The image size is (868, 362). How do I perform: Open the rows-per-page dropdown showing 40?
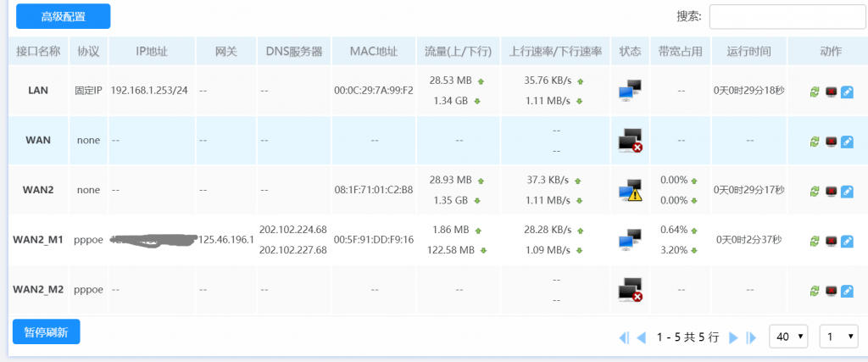[x=787, y=337]
